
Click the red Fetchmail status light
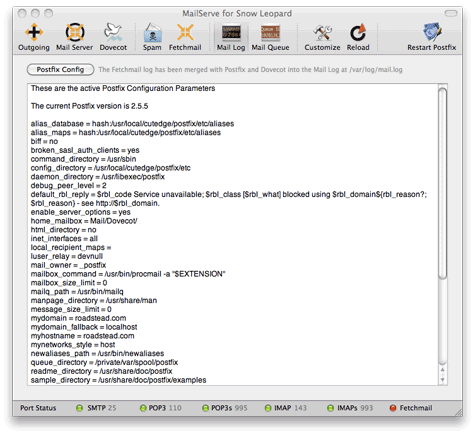pyautogui.click(x=393, y=408)
